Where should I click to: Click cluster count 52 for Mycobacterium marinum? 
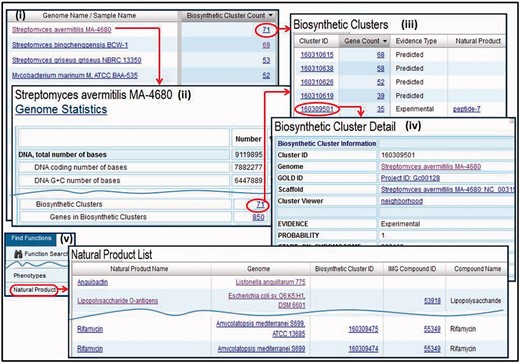click(266, 75)
